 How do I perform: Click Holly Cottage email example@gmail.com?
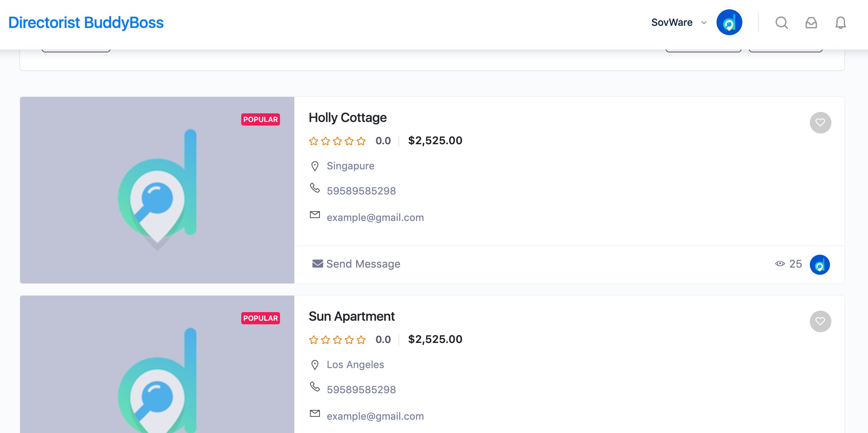375,217
